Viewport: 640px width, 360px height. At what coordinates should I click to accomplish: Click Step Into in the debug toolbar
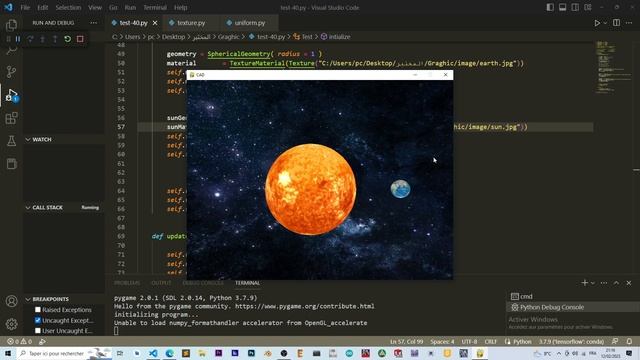42,39
